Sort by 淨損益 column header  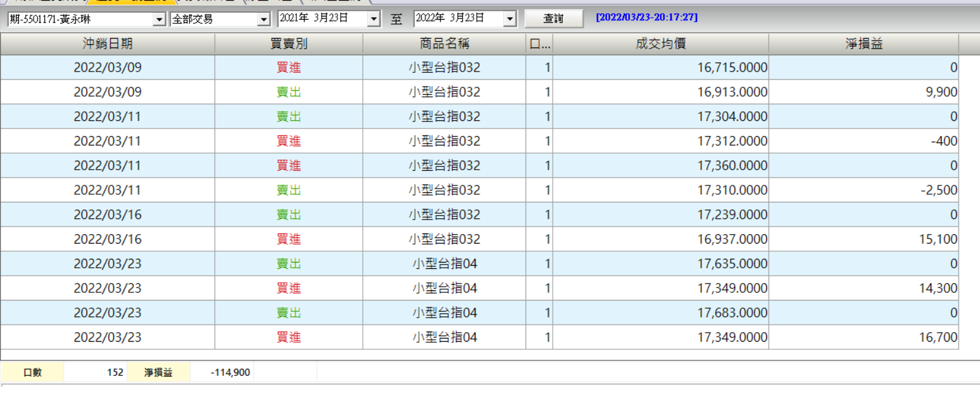click(x=864, y=44)
